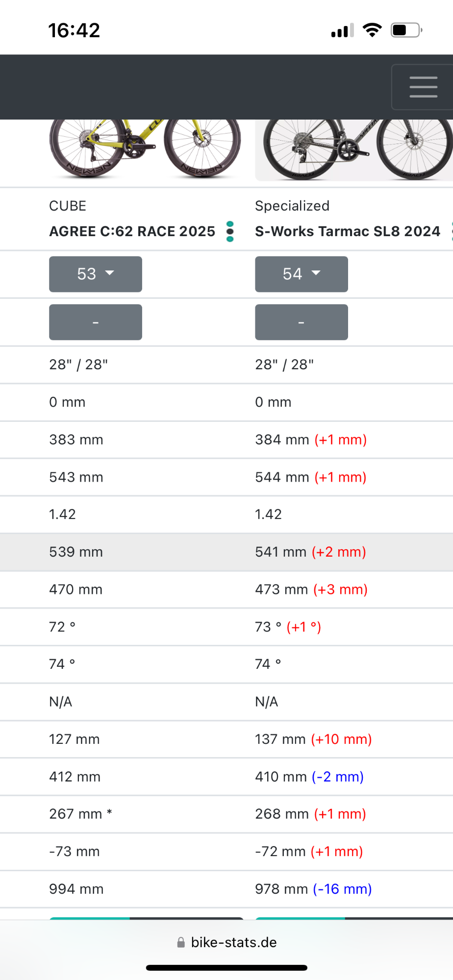The height and width of the screenshot is (980, 453).
Task: Select the AGREE C:62 RACE 2025 title
Action: pyautogui.click(x=132, y=231)
